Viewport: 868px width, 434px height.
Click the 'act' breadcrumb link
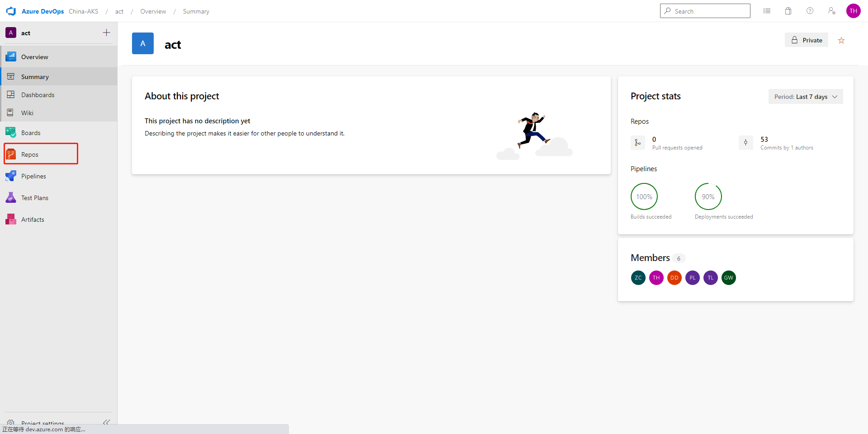tap(119, 11)
